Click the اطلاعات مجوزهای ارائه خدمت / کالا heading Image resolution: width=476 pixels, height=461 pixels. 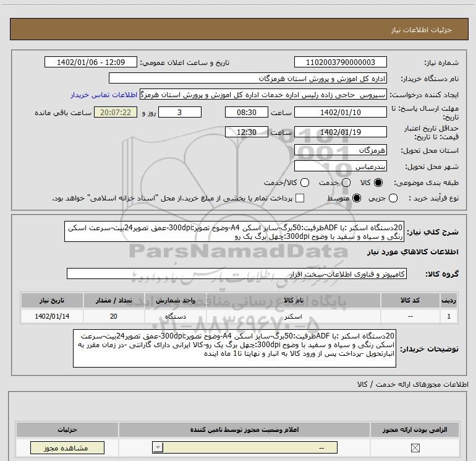click(x=412, y=384)
